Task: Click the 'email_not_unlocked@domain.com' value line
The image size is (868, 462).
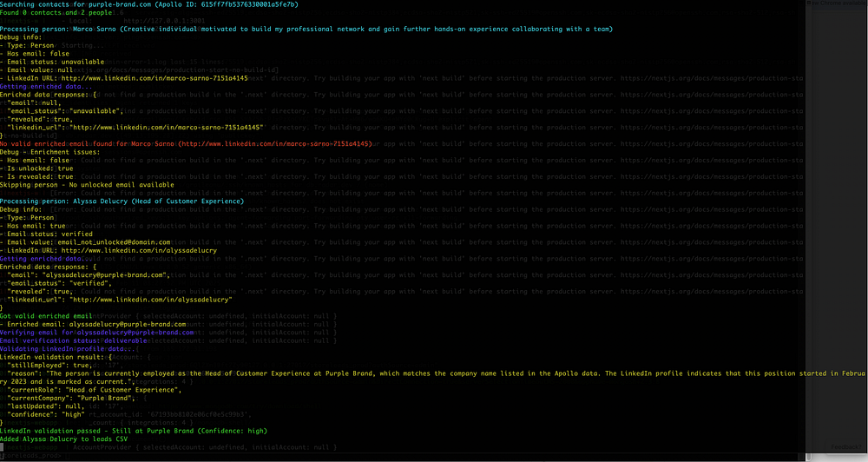Action: coord(85,242)
